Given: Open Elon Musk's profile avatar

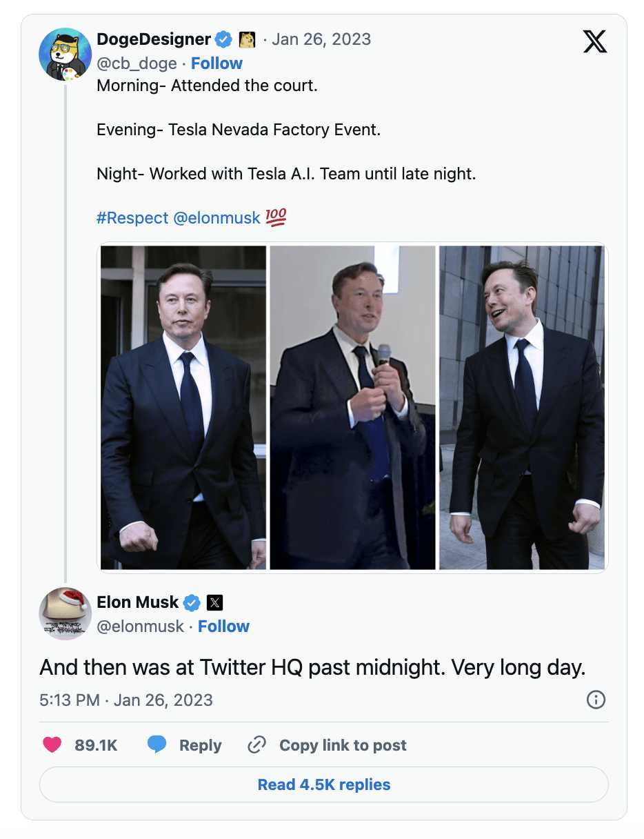Looking at the screenshot, I should 65,613.
